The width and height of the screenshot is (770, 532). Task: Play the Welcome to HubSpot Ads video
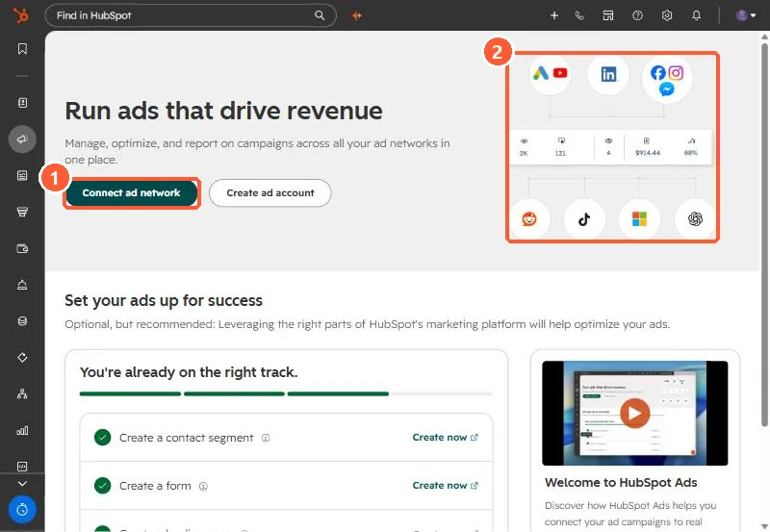pos(634,414)
